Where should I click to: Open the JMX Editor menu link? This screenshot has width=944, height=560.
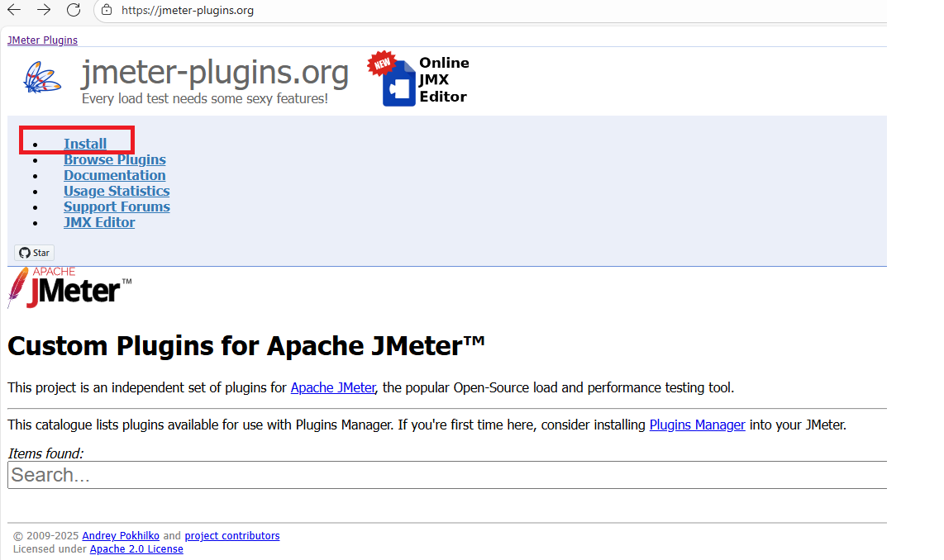click(x=99, y=222)
